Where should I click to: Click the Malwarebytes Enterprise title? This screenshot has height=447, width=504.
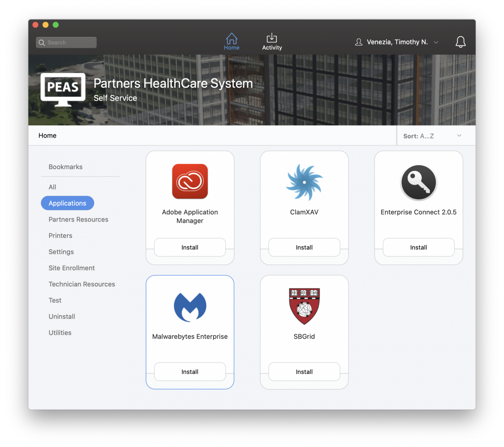[x=190, y=337]
